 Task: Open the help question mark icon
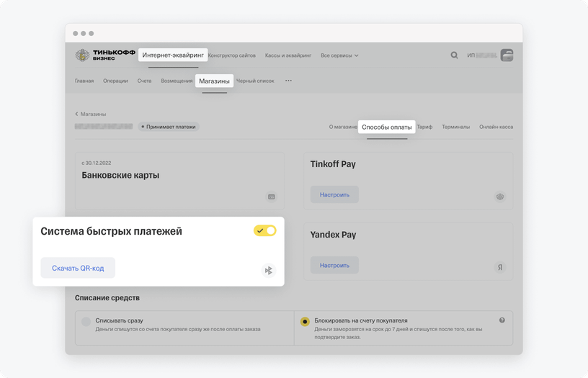click(502, 320)
